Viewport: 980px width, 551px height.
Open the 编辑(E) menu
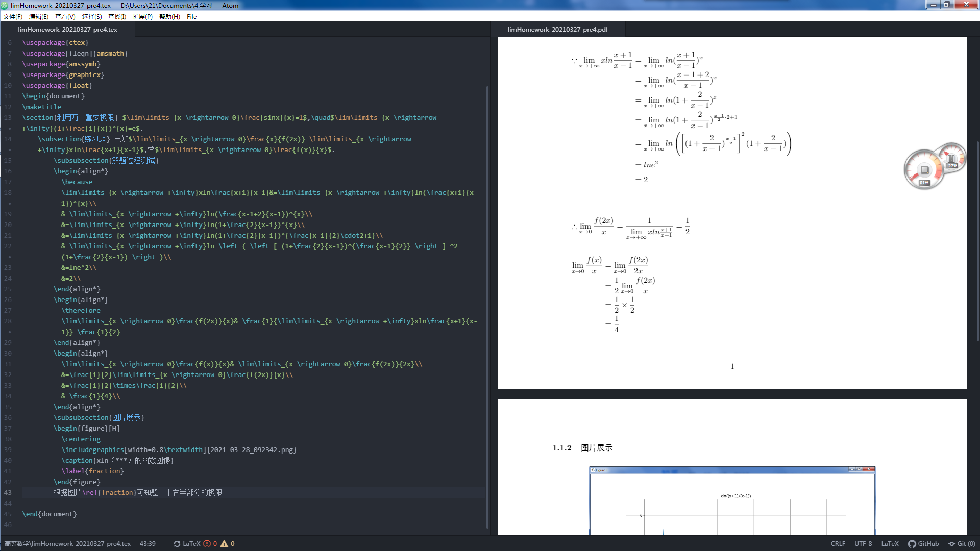[39, 17]
